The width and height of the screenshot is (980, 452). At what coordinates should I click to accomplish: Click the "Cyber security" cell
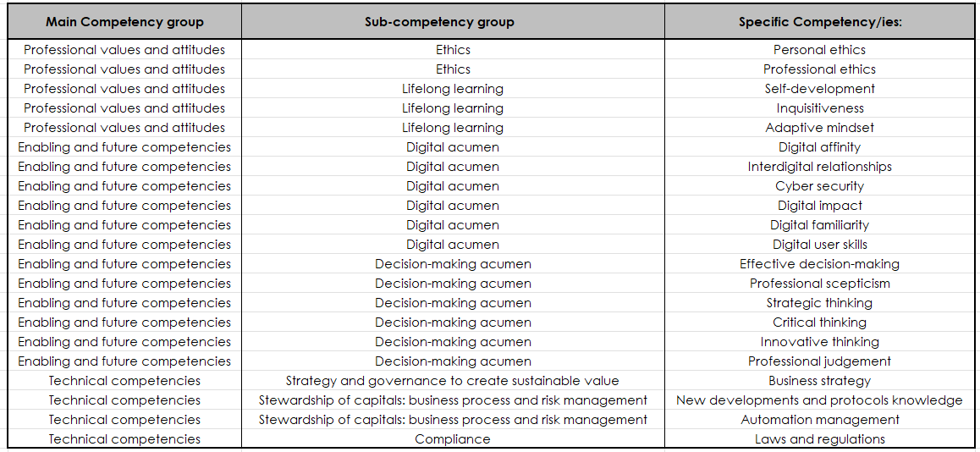pyautogui.click(x=819, y=186)
